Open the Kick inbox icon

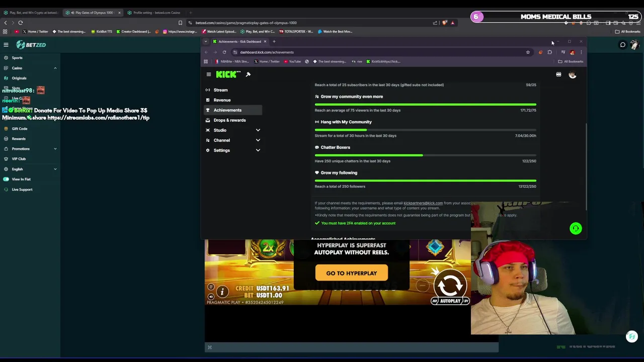(558, 74)
